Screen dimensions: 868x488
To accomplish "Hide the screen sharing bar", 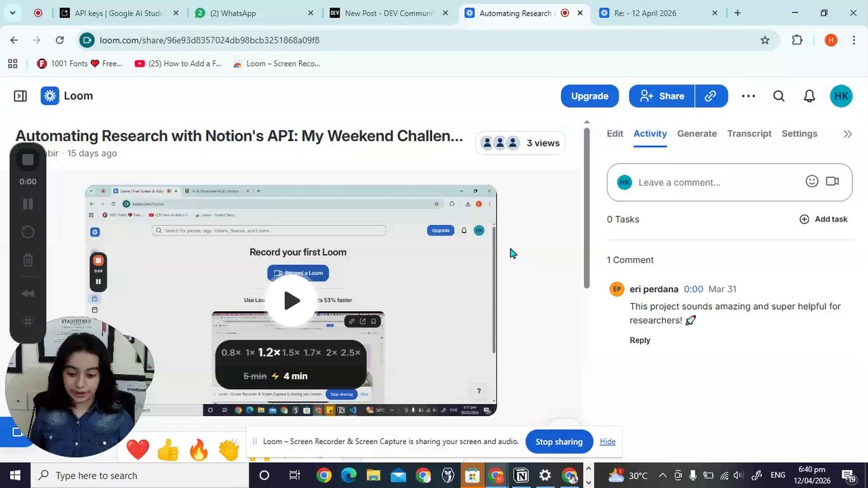I will (x=608, y=442).
